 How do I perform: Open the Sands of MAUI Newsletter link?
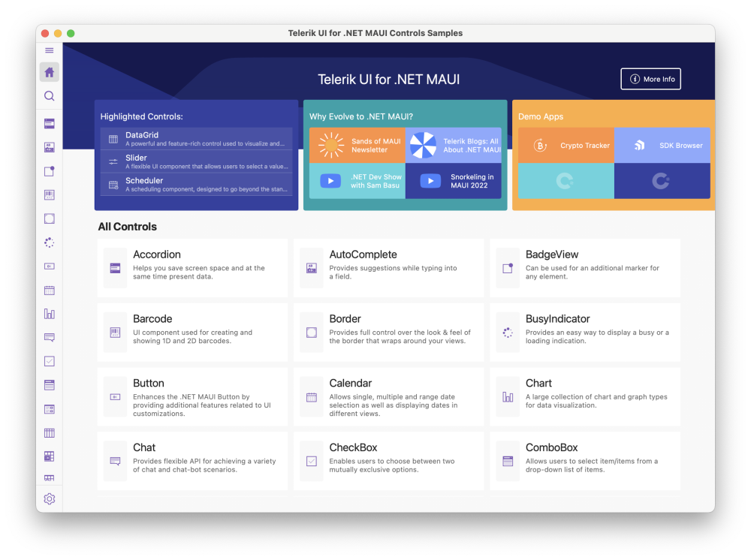click(357, 143)
